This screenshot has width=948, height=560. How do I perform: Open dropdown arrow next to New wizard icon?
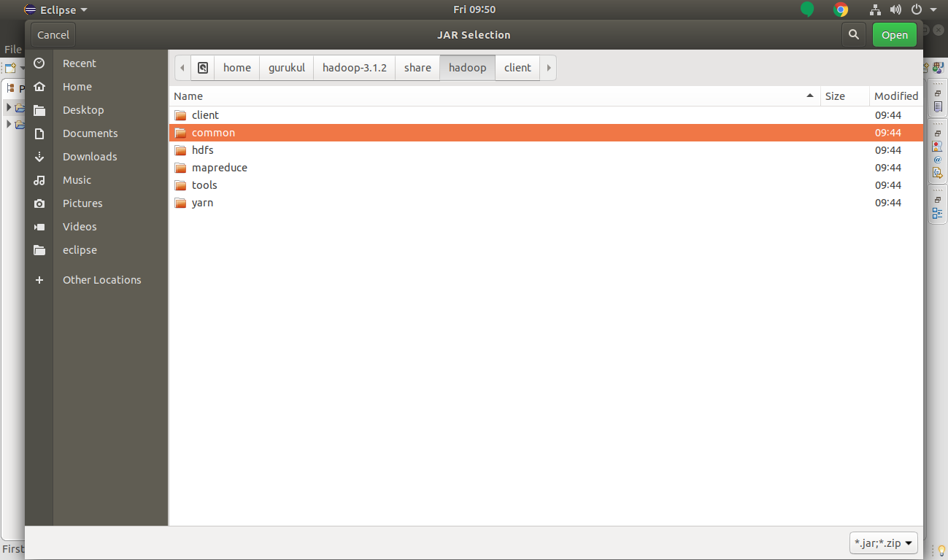tap(22, 68)
